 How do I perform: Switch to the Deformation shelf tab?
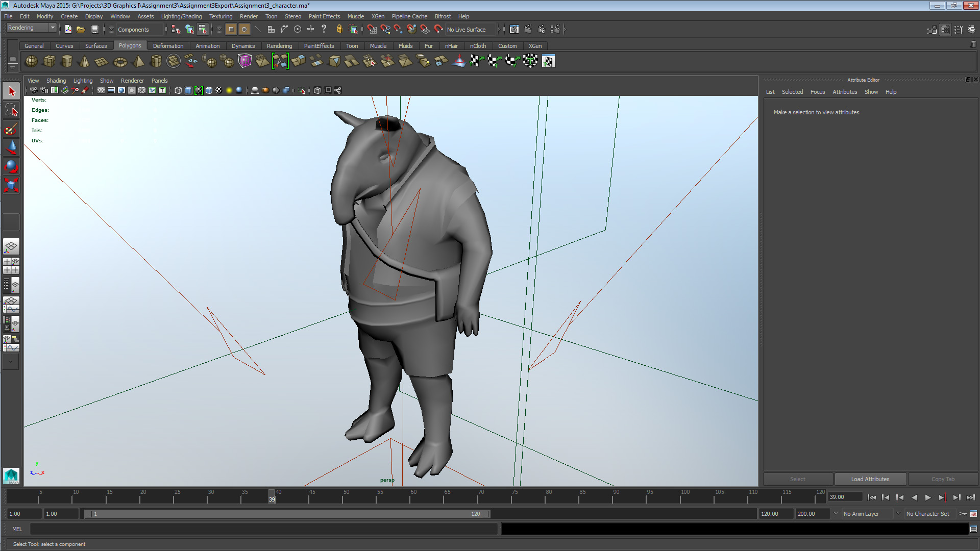[168, 46]
